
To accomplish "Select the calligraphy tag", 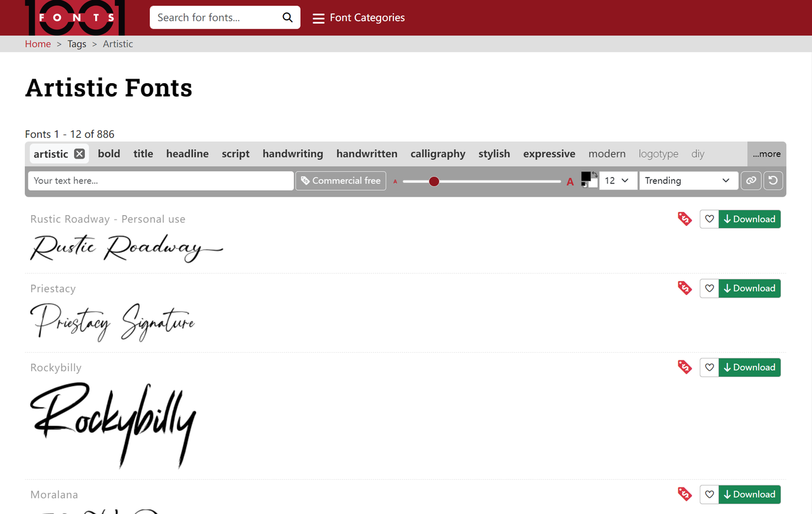I will 438,154.
